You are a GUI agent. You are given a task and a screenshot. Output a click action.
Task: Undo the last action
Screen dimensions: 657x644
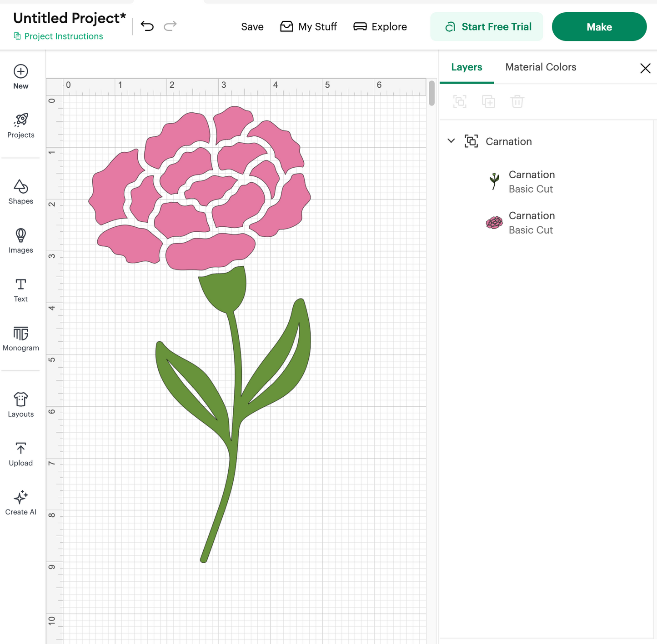coord(147,26)
